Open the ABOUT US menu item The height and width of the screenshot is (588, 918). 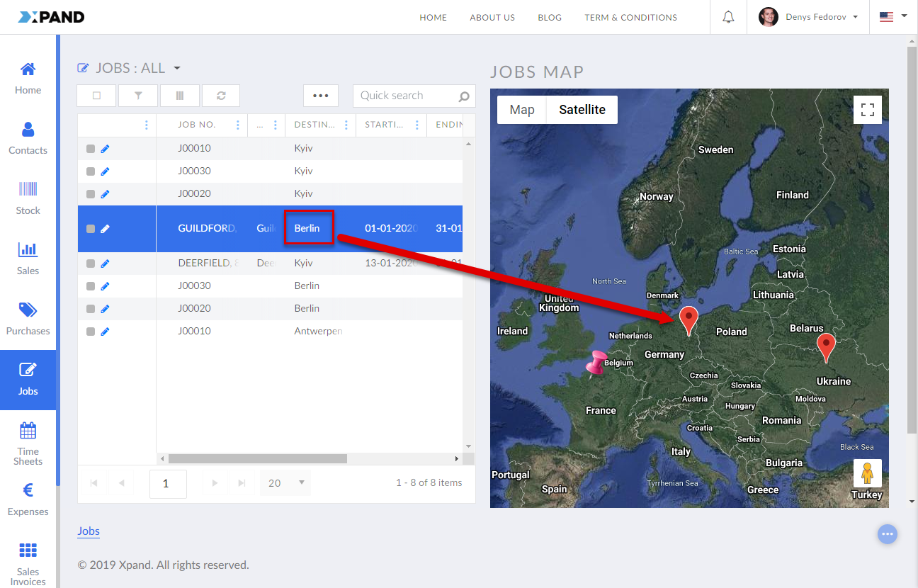click(x=492, y=18)
